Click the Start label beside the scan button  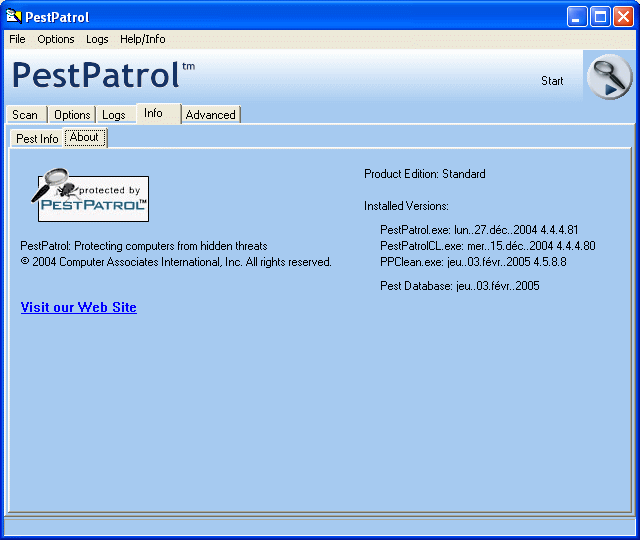coord(552,81)
